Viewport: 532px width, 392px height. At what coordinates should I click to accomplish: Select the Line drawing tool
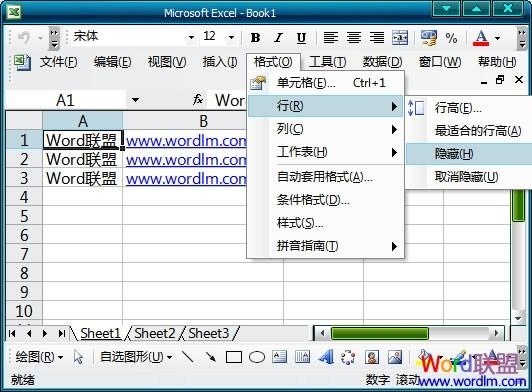[188, 357]
